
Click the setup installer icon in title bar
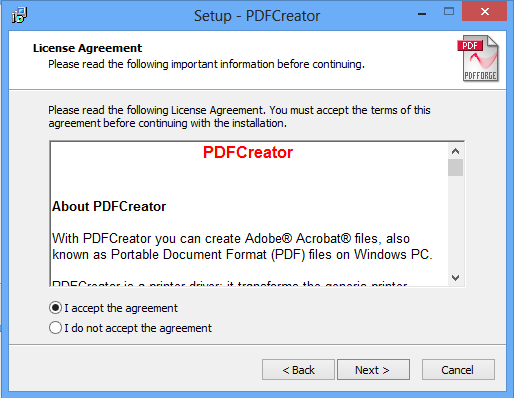[x=19, y=15]
